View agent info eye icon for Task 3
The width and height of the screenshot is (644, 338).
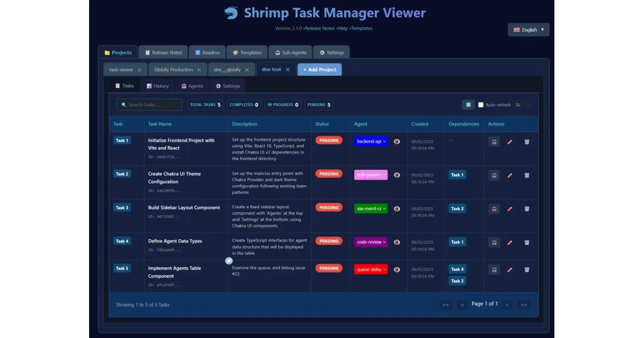click(397, 209)
